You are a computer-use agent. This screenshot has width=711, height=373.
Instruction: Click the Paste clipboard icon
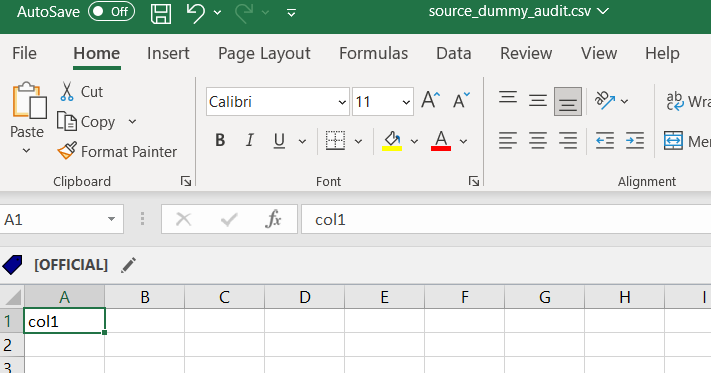click(x=29, y=101)
